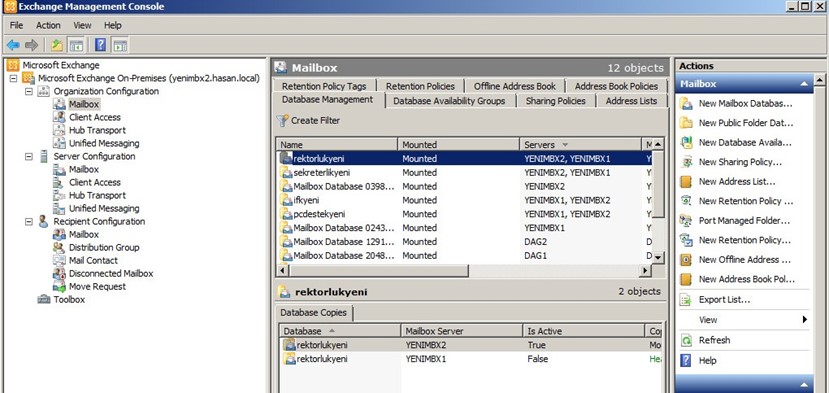Viewport: 829px width, 393px height.
Task: Sort the Database column in Database Copies
Action: point(340,331)
